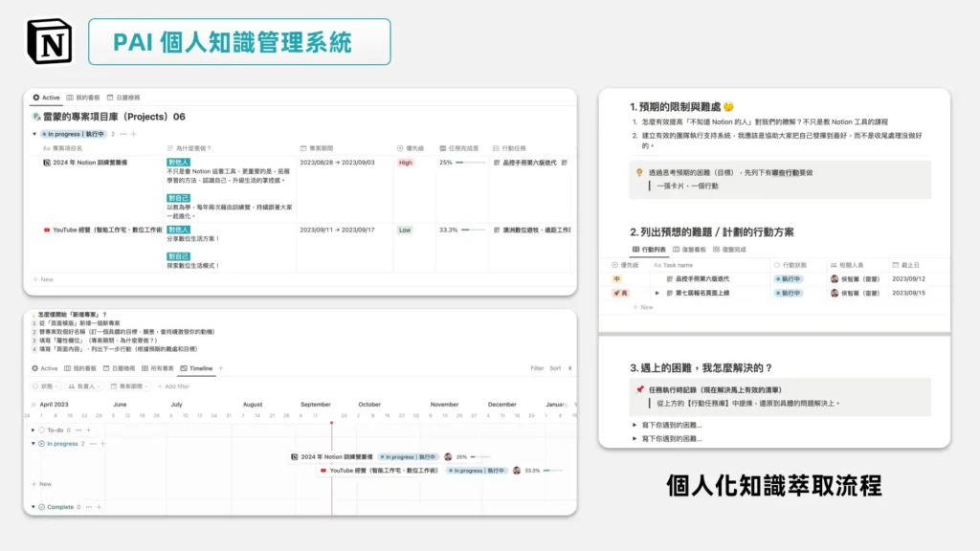Click due date 2023/09/12
This screenshot has height=551, width=980.
909,279
